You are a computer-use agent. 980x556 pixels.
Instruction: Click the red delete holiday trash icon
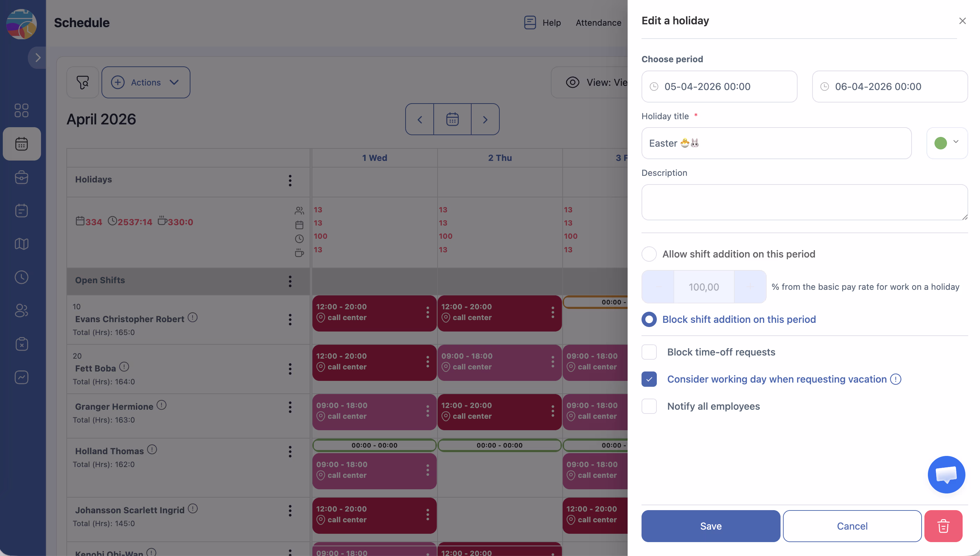[943, 526]
